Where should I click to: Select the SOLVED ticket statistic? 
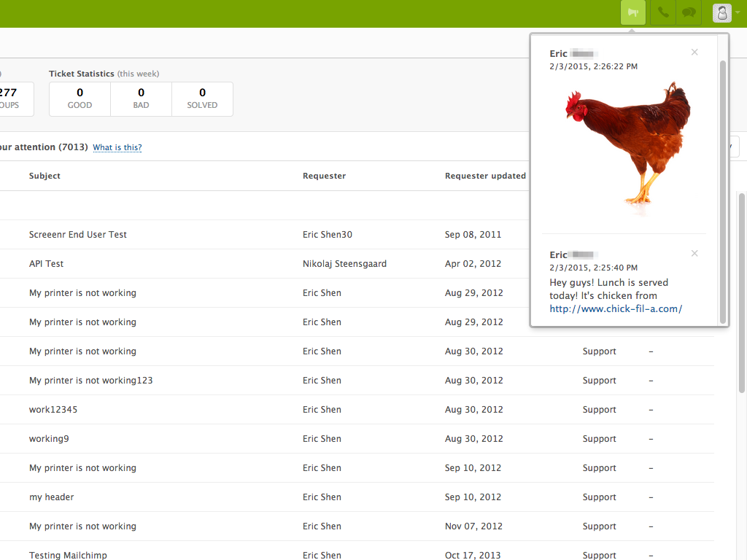click(202, 98)
